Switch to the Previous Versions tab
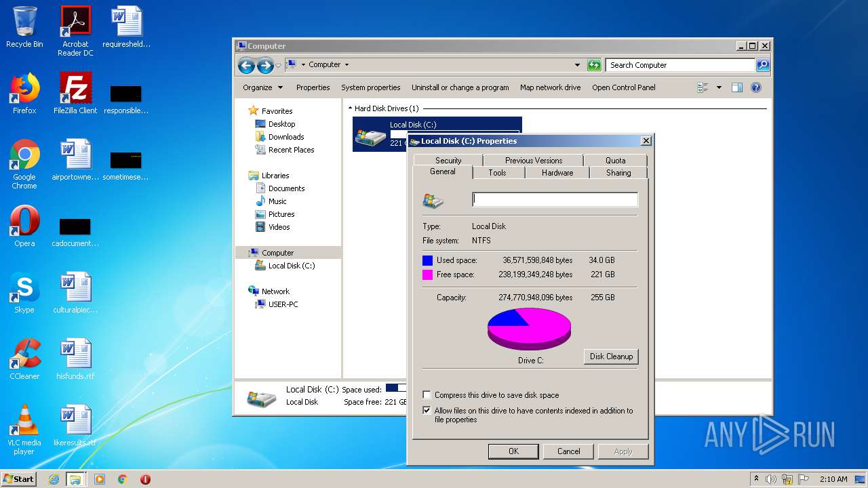The height and width of the screenshot is (488, 868). click(x=533, y=161)
